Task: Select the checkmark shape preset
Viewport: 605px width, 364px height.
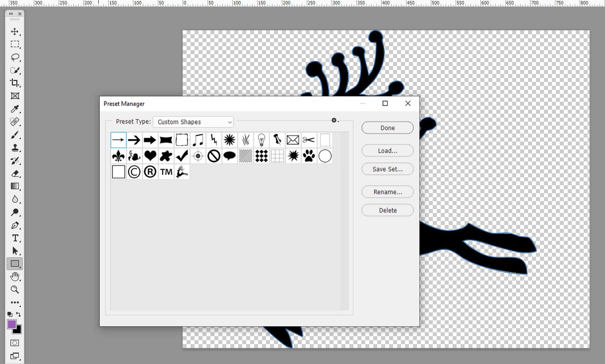Action: [182, 156]
